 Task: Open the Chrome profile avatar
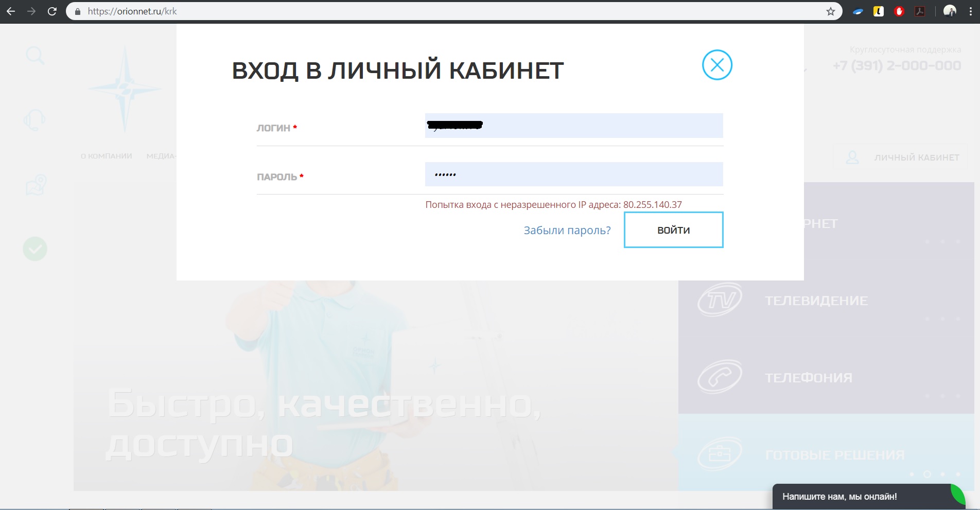pyautogui.click(x=950, y=11)
